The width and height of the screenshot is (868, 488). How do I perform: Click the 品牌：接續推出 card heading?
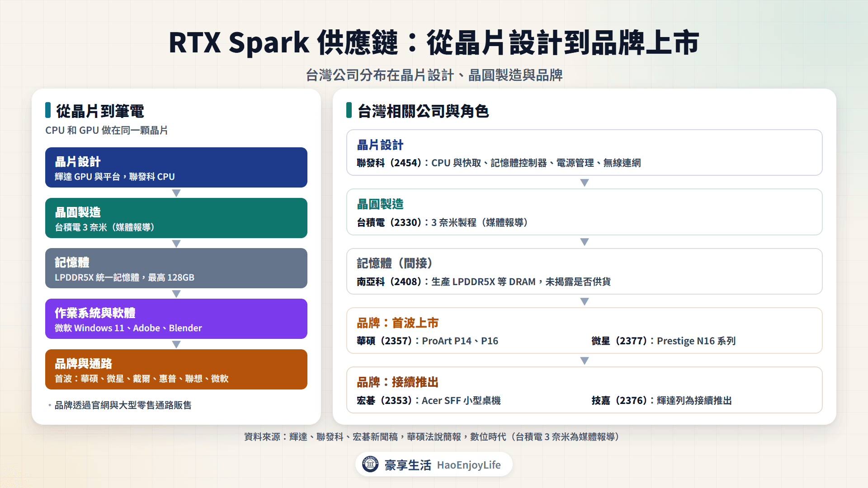coord(398,382)
